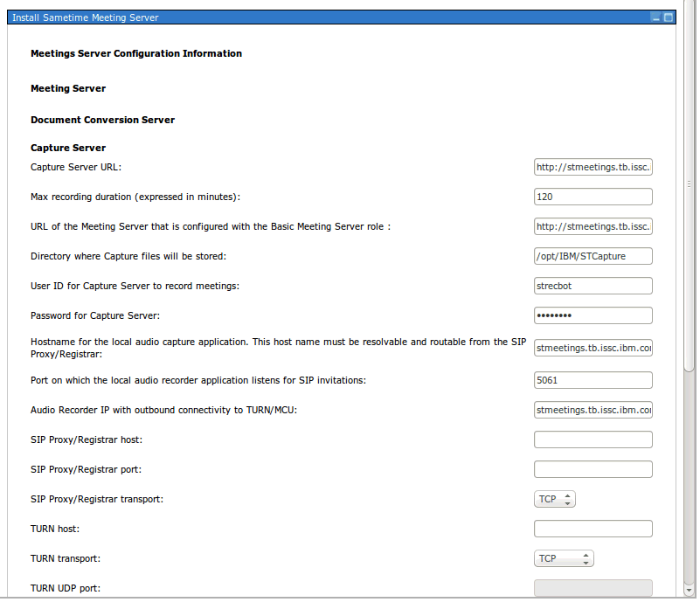Click the Password for Capture Server field
Screen dimensions: 700x609
[x=593, y=315]
